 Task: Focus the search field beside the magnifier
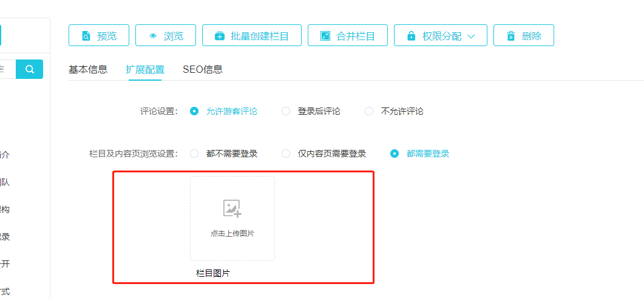click(x=7, y=69)
